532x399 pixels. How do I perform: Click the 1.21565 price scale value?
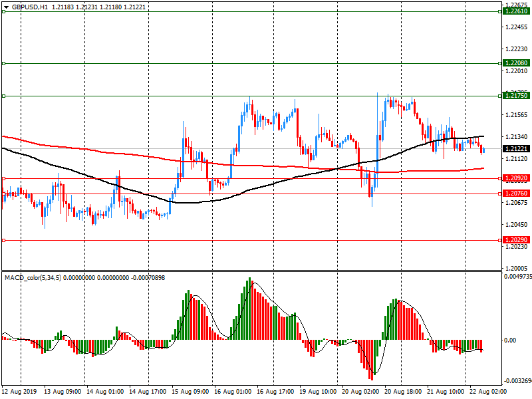pos(517,115)
